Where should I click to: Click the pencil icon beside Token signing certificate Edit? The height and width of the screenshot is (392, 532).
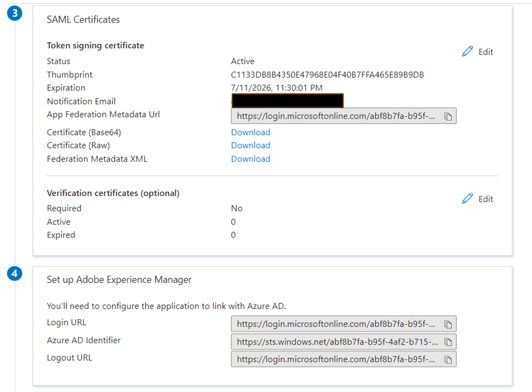click(x=467, y=51)
